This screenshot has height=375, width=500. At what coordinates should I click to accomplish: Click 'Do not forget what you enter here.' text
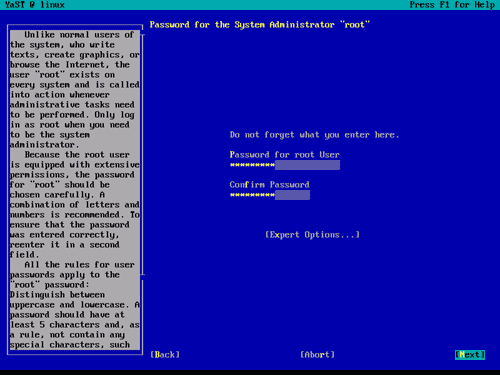[x=314, y=135]
